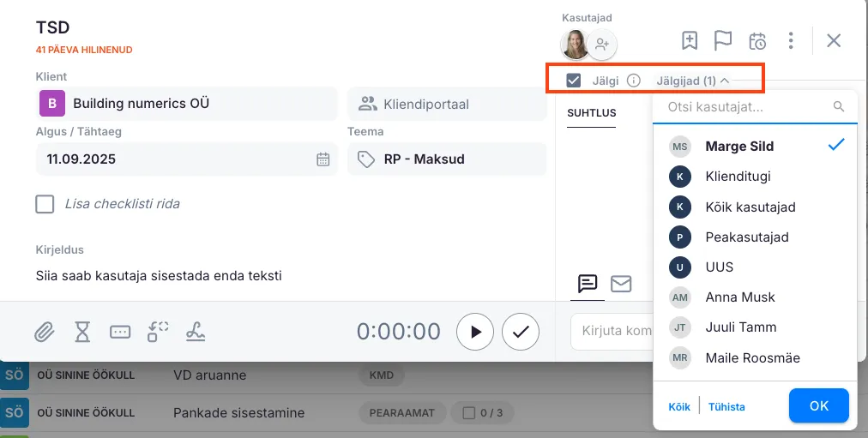Open the three-dot more options menu
The width and height of the screenshot is (868, 438).
791,40
